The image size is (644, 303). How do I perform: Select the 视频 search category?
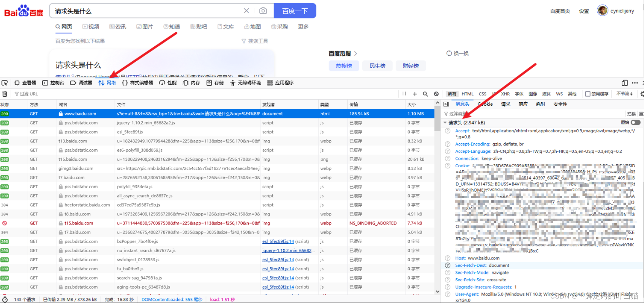tap(91, 27)
